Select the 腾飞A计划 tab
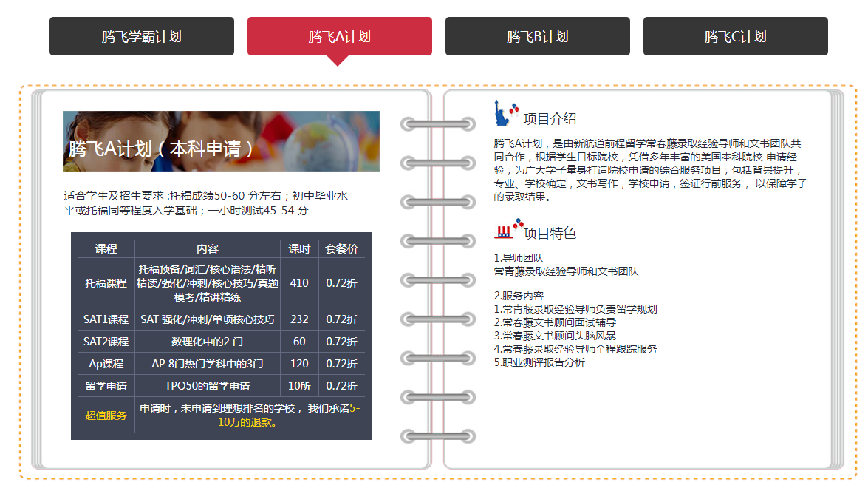 click(339, 36)
